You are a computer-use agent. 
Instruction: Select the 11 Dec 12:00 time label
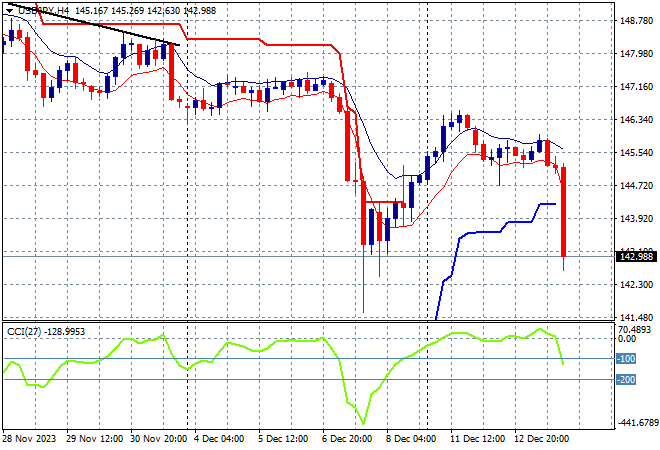477,439
